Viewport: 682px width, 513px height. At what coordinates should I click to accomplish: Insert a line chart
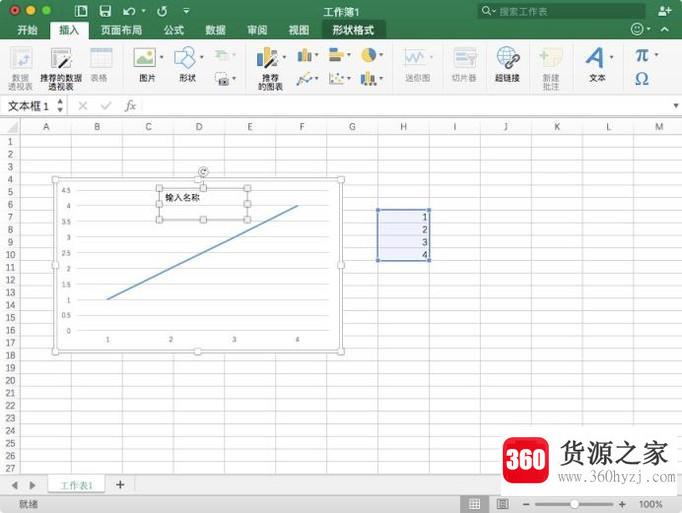(305, 79)
